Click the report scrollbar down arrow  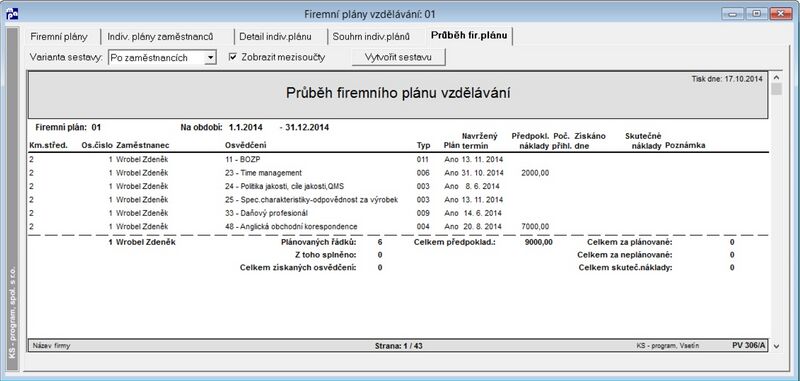(776, 346)
